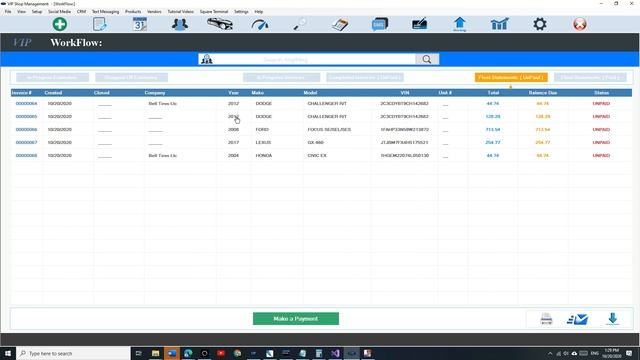Open invoice number 00000067 link

coord(26,143)
